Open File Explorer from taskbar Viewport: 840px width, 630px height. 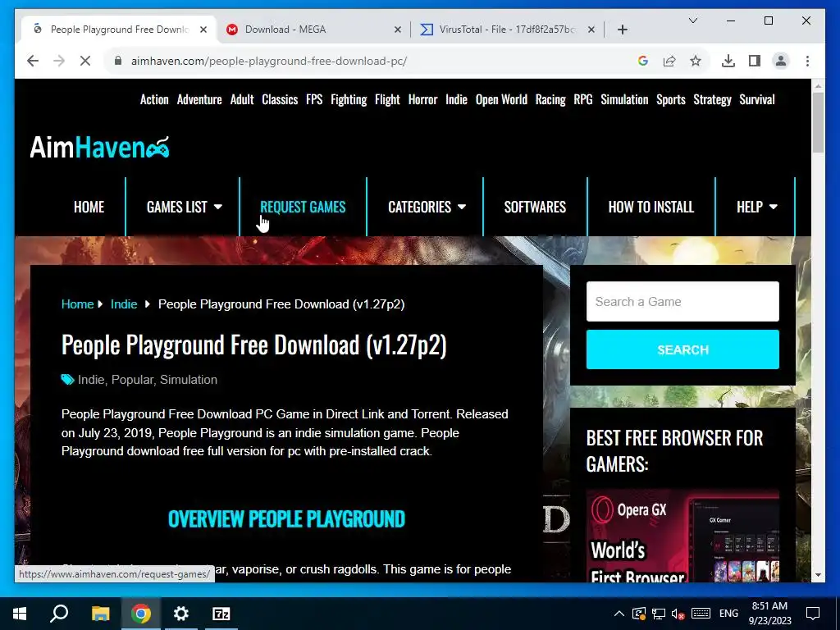tap(100, 614)
